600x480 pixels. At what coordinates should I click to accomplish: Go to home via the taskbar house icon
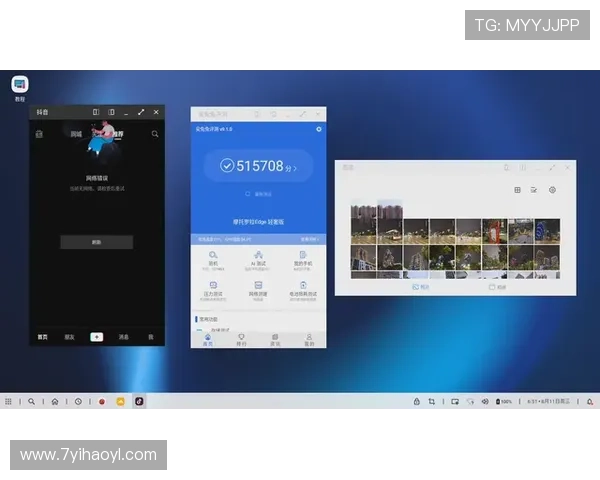click(55, 402)
